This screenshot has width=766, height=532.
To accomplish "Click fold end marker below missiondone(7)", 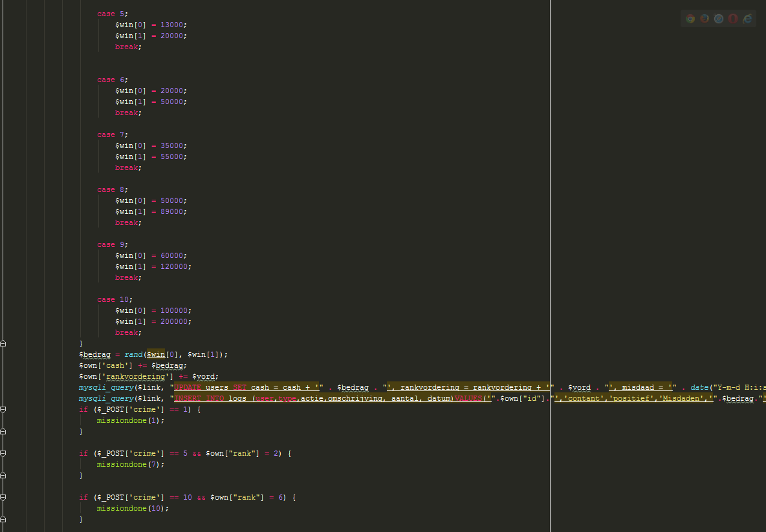I will [3, 475].
